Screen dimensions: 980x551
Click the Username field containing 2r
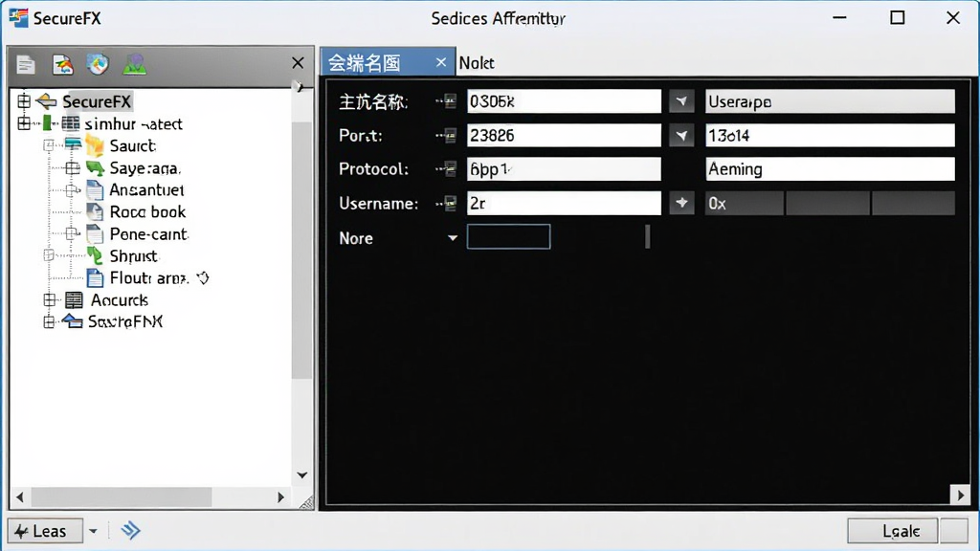(564, 203)
